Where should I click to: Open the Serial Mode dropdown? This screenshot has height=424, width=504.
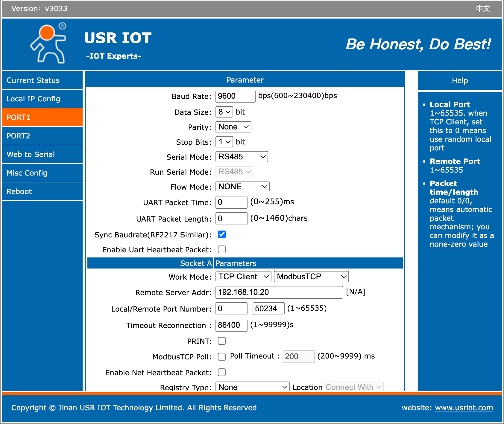tap(241, 157)
